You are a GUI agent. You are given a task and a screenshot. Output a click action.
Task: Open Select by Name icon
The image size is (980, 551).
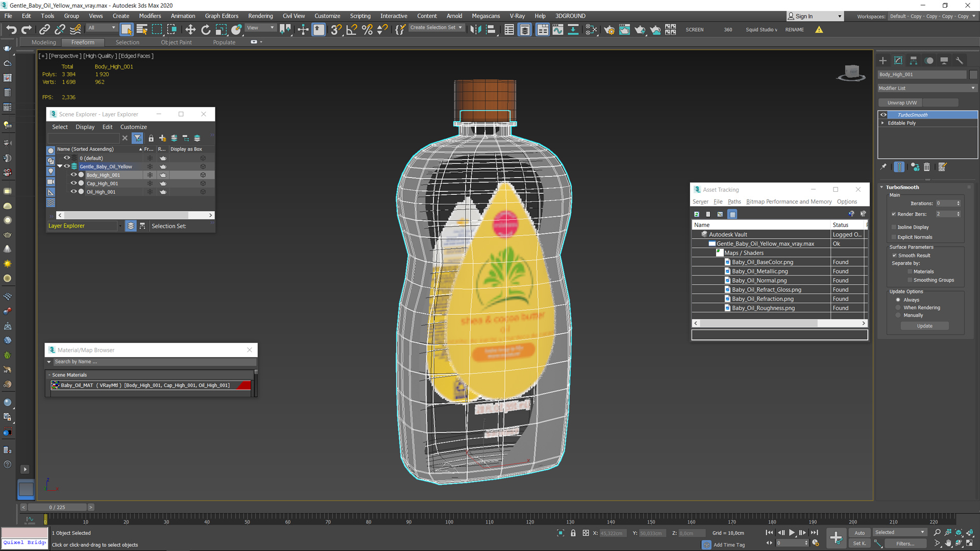point(142,30)
